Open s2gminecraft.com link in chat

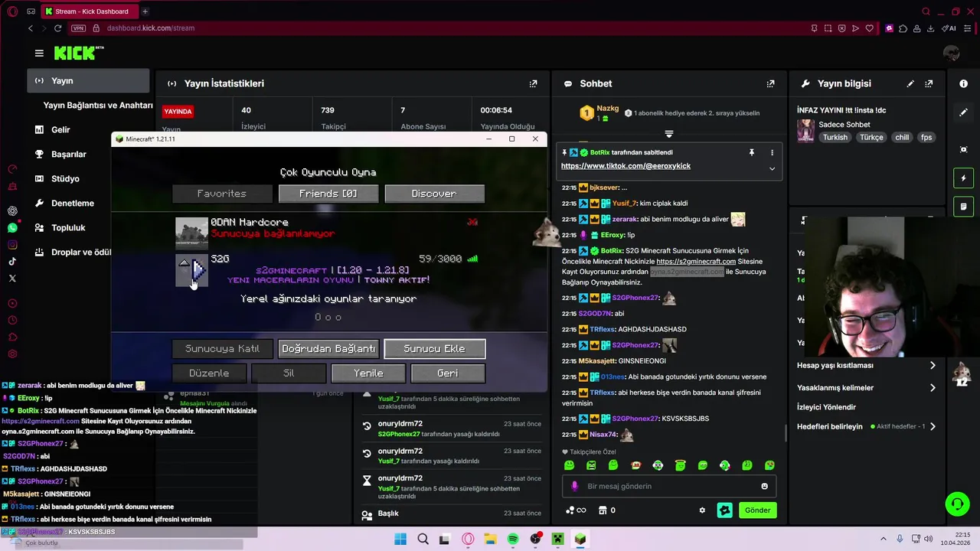[x=696, y=262]
